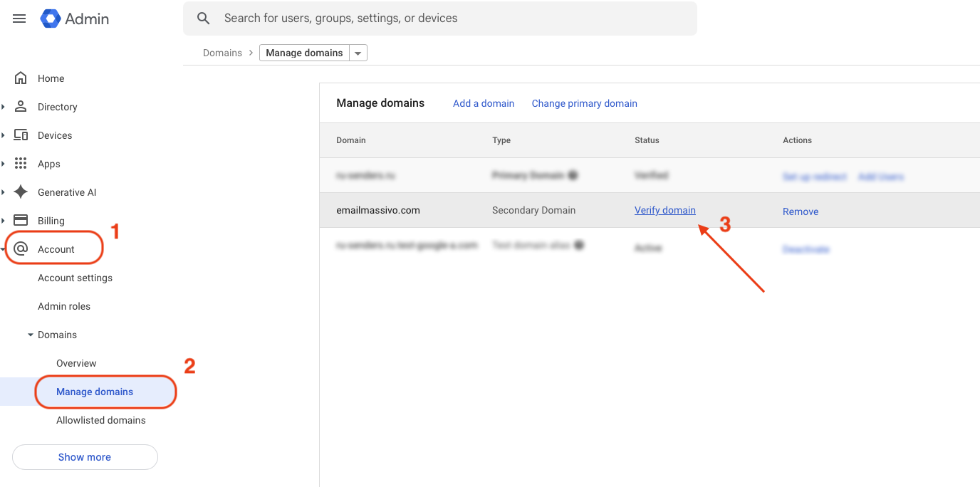Expand the Directory section arrow
Image resolution: width=980 pixels, height=487 pixels.
tap(4, 107)
